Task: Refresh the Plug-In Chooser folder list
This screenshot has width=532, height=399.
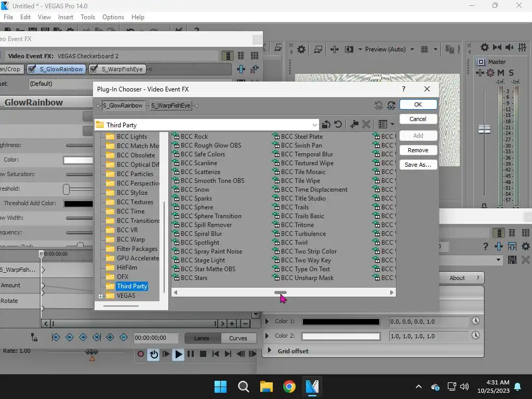Action: pos(338,125)
